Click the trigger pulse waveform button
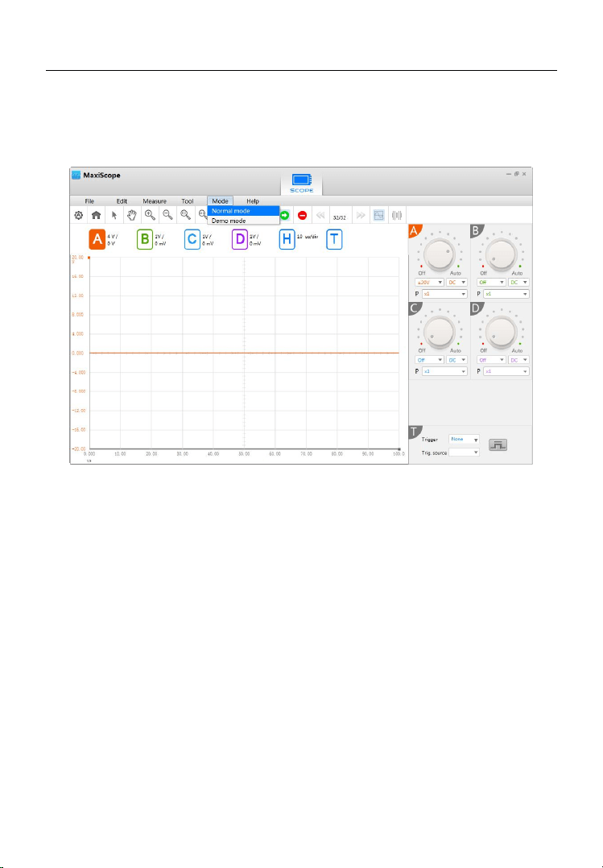The image size is (603, 868). click(x=498, y=445)
